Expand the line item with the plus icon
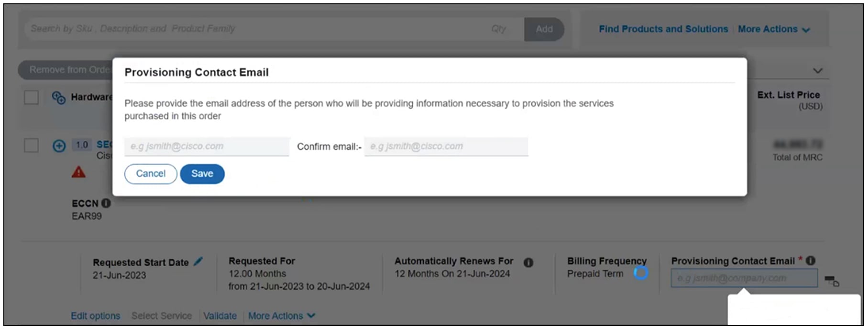The width and height of the screenshot is (868, 330). [59, 146]
